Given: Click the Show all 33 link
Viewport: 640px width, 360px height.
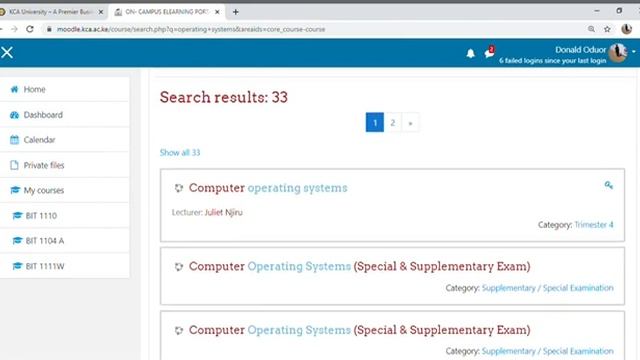Looking at the screenshot, I should 180,153.
